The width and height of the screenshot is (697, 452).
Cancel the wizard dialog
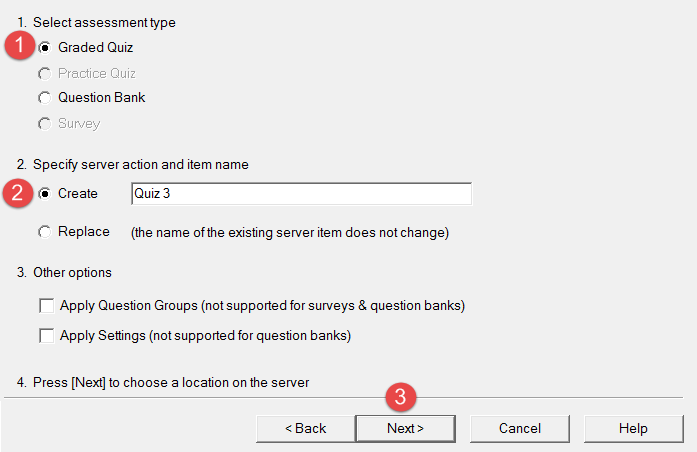520,428
